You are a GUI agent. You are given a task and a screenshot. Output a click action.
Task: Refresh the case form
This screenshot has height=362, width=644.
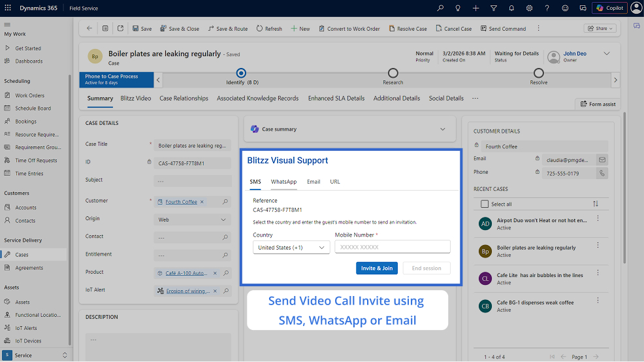(x=269, y=28)
